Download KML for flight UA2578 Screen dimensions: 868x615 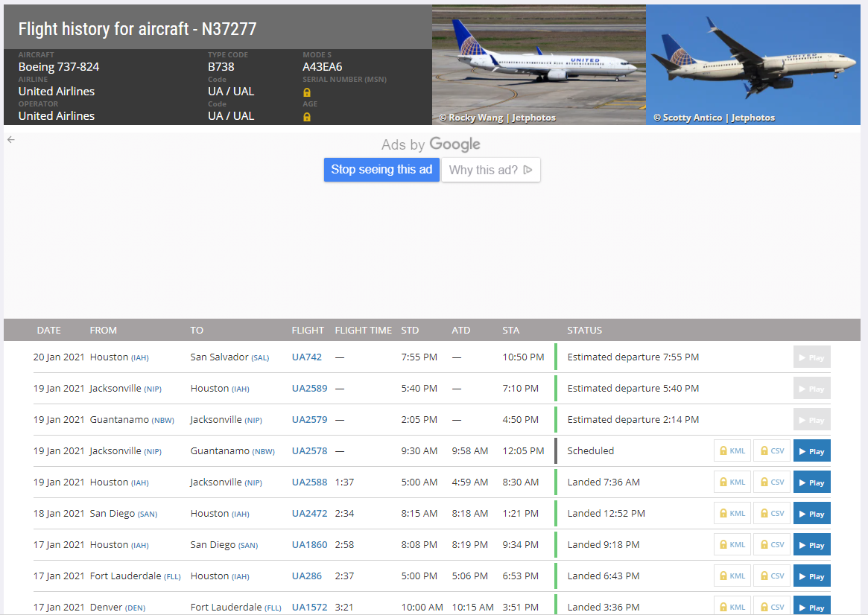pyautogui.click(x=732, y=450)
